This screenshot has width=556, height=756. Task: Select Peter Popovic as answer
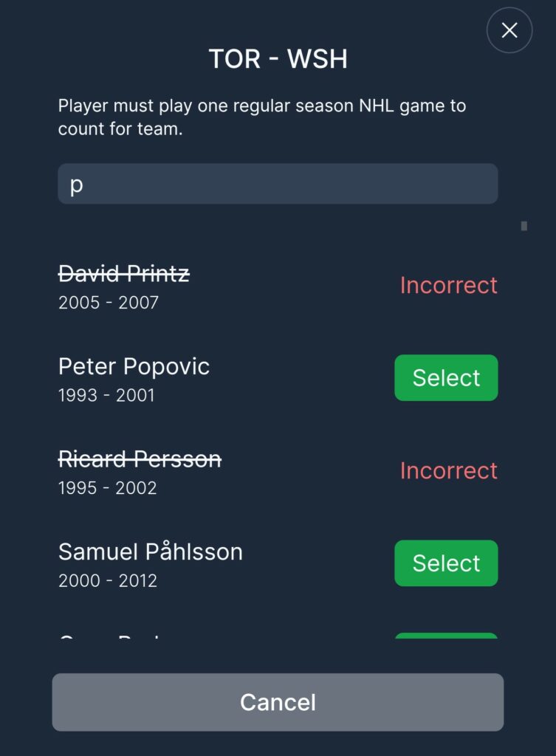click(446, 378)
